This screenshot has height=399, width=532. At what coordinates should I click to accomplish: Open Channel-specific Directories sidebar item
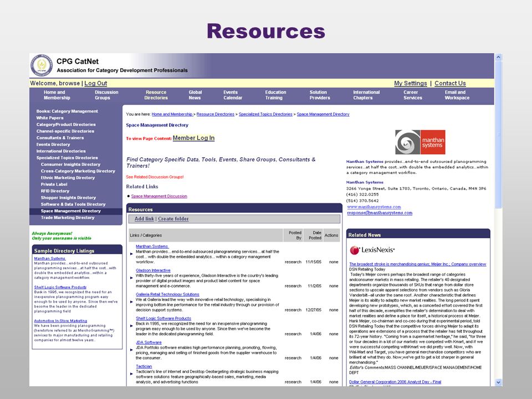[x=65, y=131]
